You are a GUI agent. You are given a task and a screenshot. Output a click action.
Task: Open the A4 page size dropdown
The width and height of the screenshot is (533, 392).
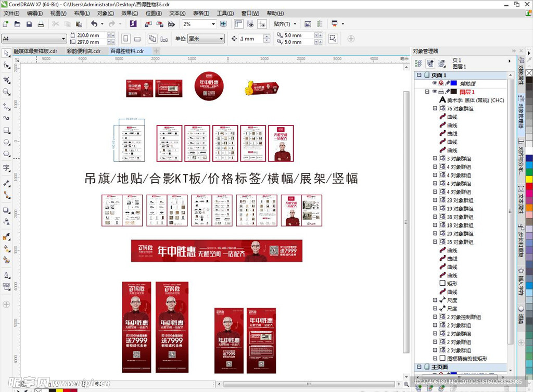tap(63, 39)
